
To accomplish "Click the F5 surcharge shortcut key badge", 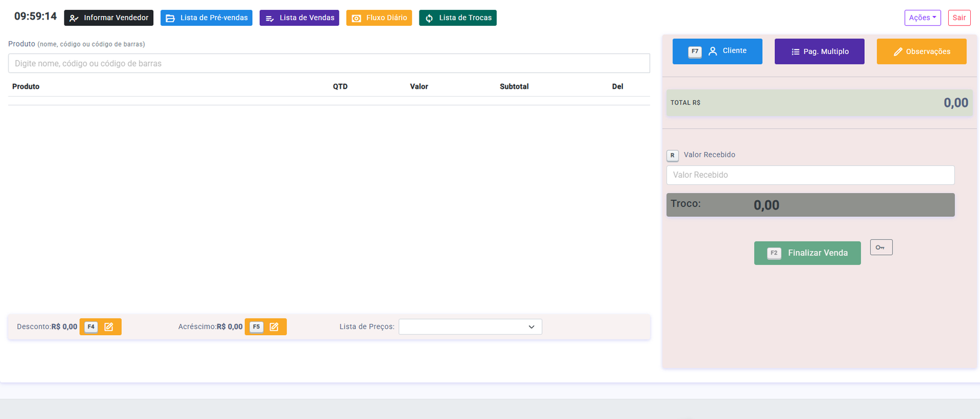I will click(256, 327).
